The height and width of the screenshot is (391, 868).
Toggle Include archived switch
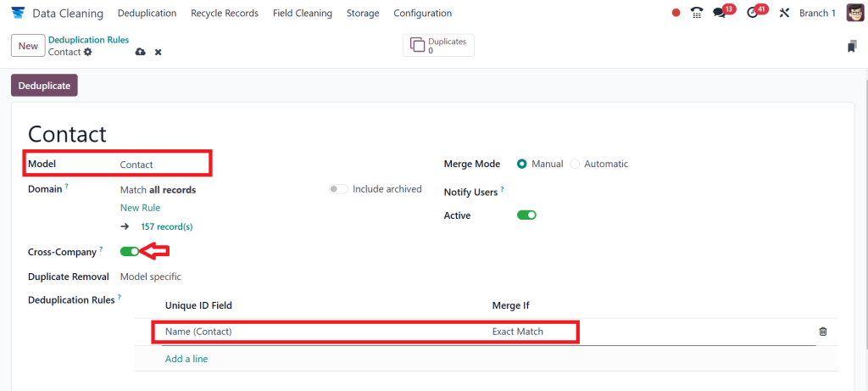(x=338, y=189)
